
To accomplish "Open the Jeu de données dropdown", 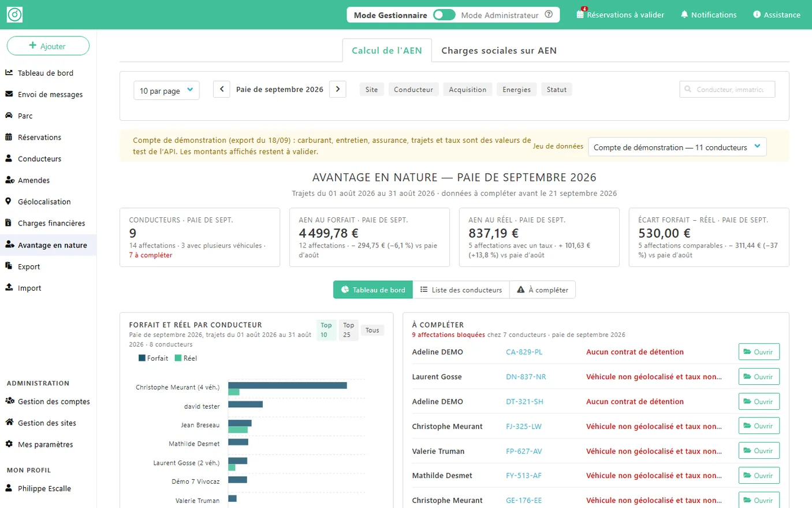I will (x=677, y=147).
